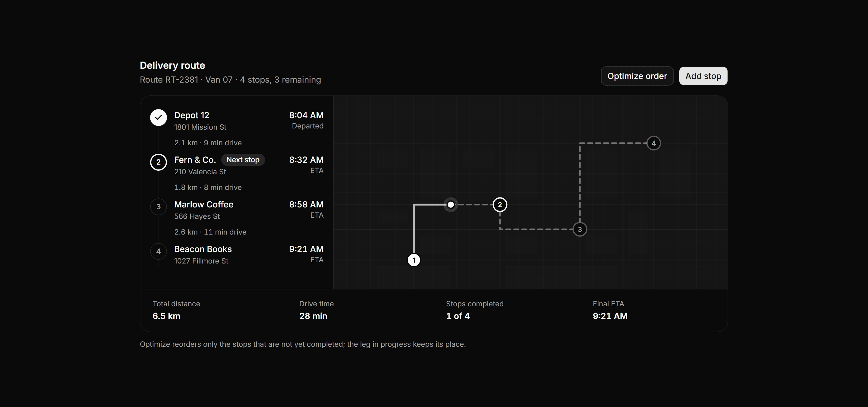
Task: Open the Beacon Books stop name
Action: 203,249
